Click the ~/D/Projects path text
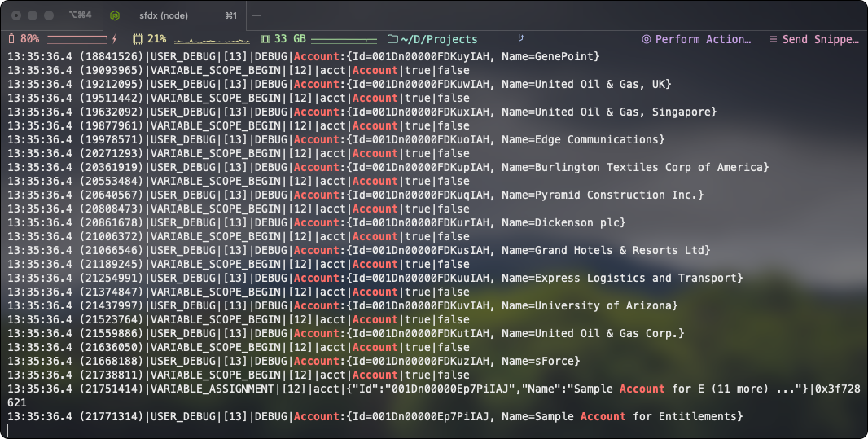 click(439, 39)
